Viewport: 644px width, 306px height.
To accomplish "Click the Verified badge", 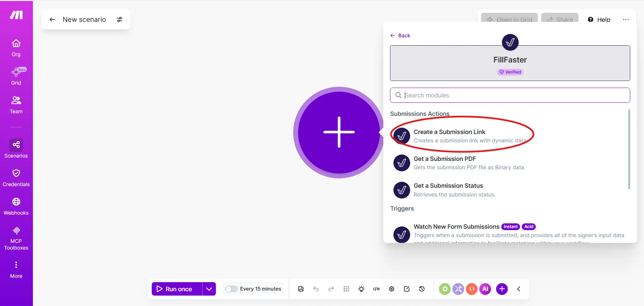I will coord(510,72).
